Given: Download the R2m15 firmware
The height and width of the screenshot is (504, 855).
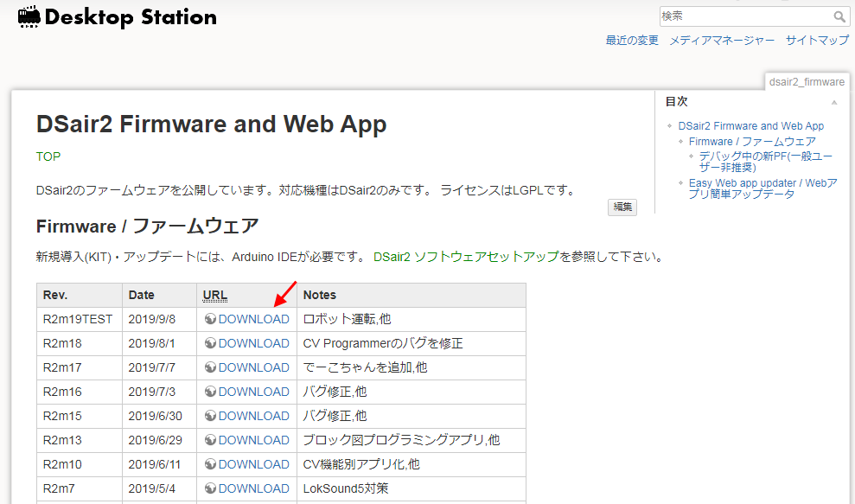Looking at the screenshot, I should tap(253, 416).
